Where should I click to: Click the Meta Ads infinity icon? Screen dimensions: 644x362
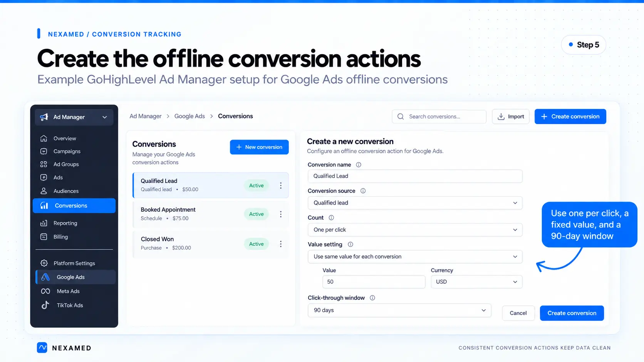[x=45, y=291]
